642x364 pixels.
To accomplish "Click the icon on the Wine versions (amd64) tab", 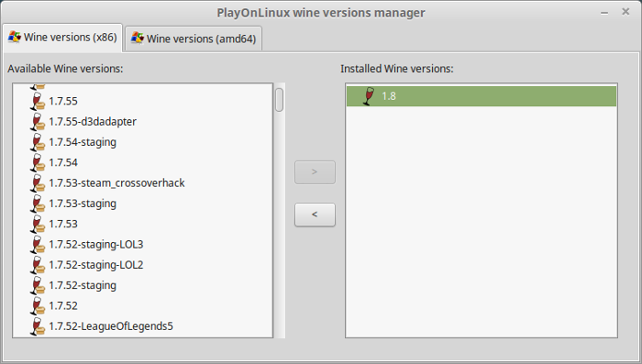I will point(138,39).
